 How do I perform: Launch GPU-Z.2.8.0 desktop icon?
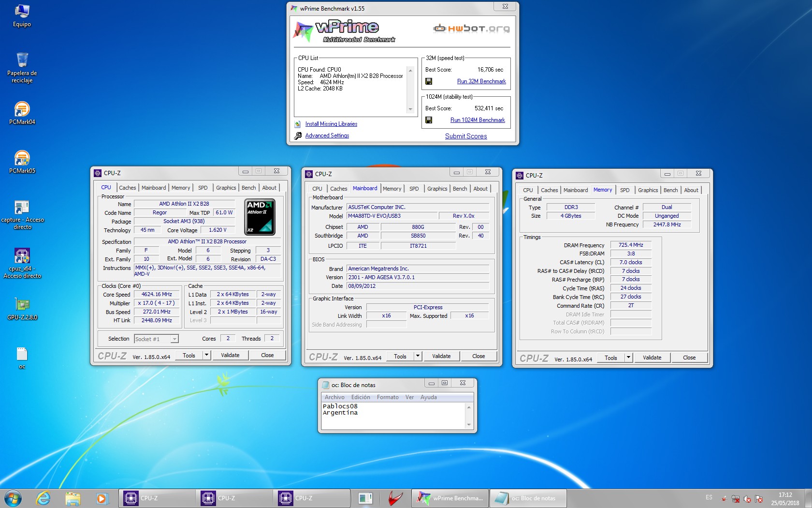[22, 308]
